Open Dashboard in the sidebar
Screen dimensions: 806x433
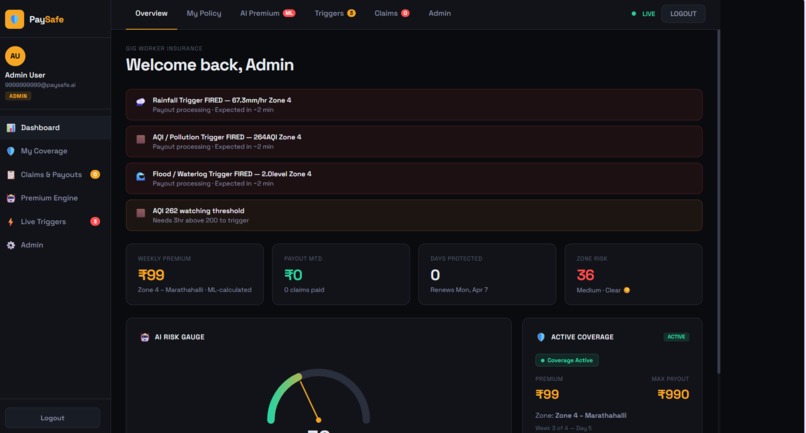pos(55,128)
